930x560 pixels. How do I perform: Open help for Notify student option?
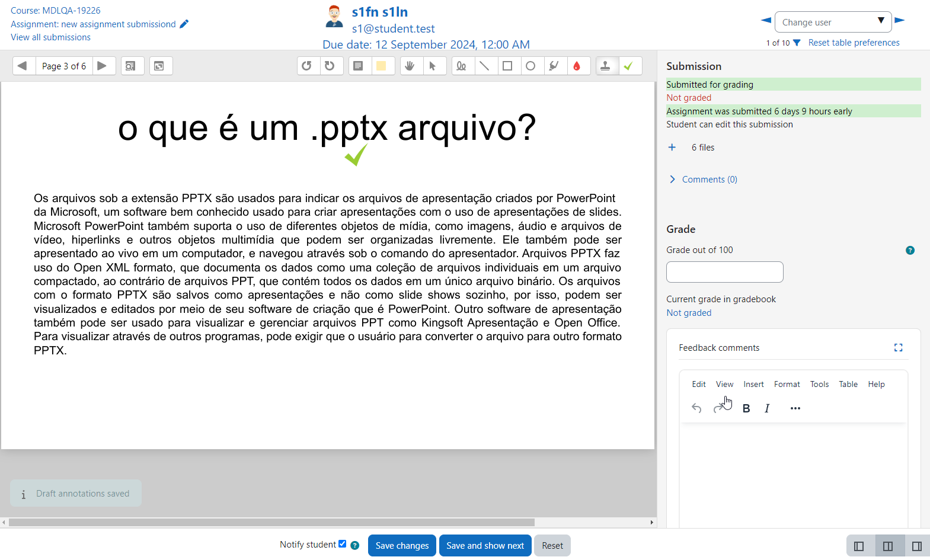tap(354, 546)
